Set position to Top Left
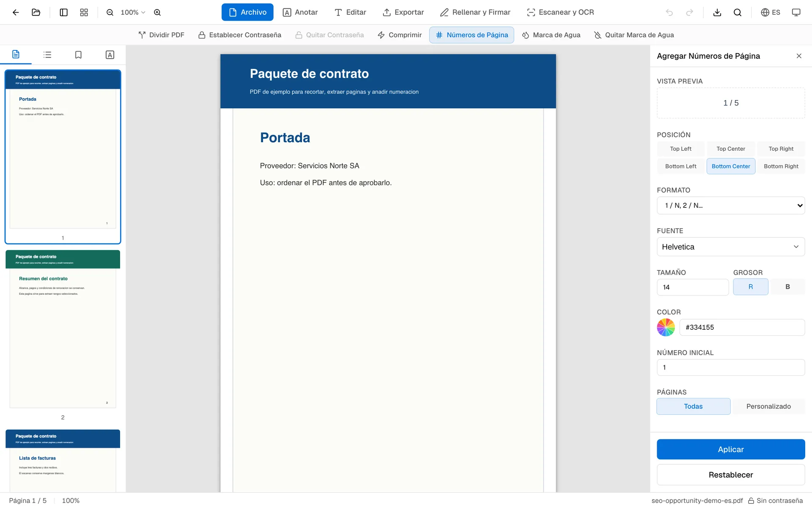 (x=680, y=149)
